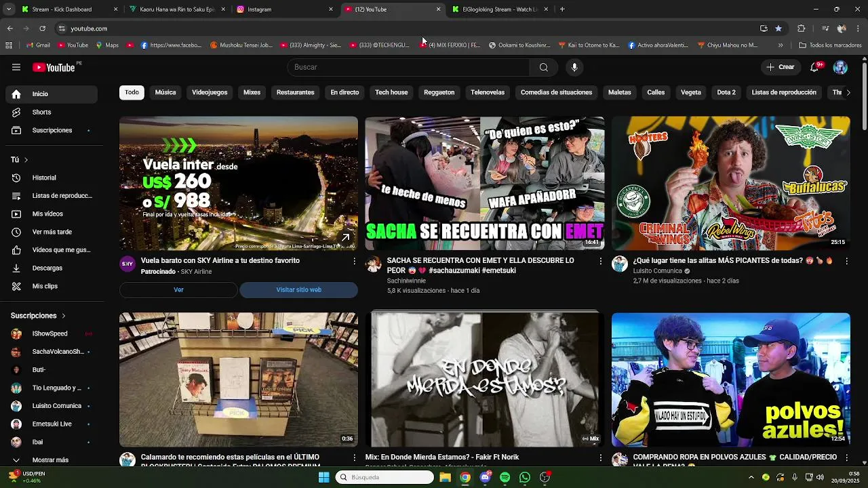This screenshot has width=868, height=488.
Task: Click the Ver button on the ad
Action: click(x=178, y=290)
